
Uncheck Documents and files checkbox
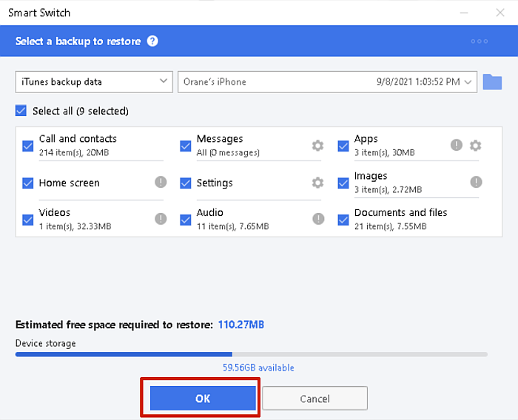tap(343, 220)
